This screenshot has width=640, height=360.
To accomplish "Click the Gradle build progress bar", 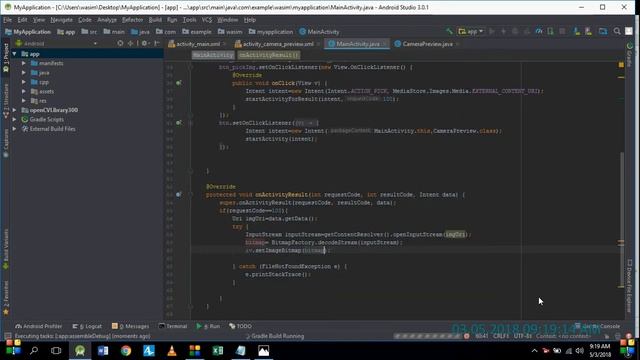I will 427,336.
